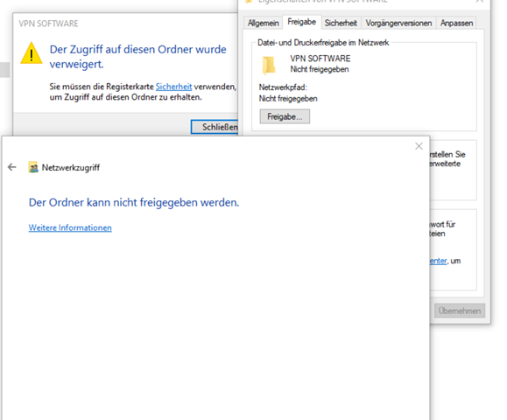
Task: Click the Freigabe... button
Action: (x=285, y=116)
